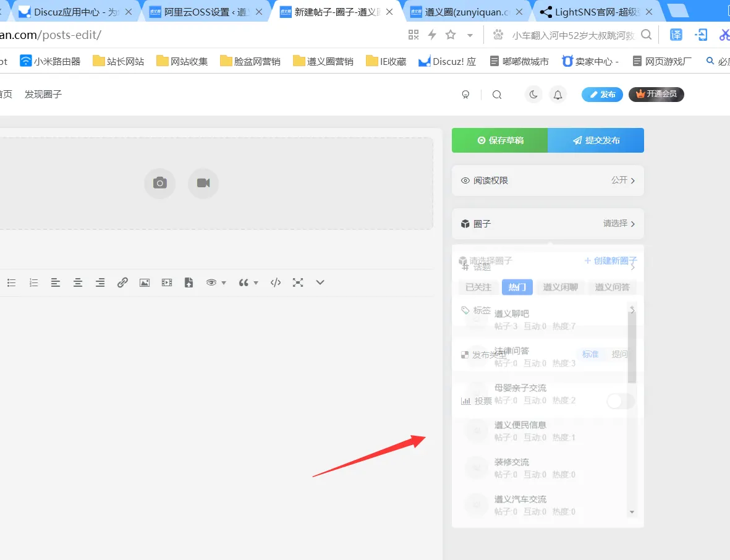This screenshot has width=730, height=560.
Task: Select the 遵义聊吧 circle
Action: [x=542, y=320]
